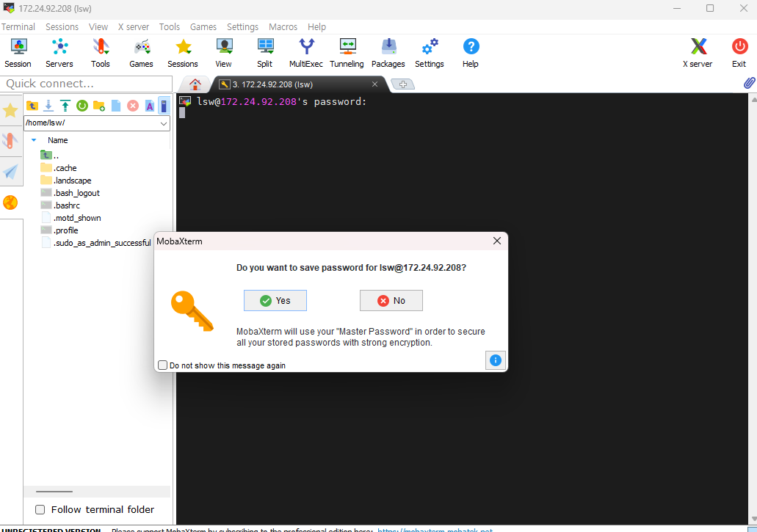Click the SFTP parent folder up icon

click(x=32, y=106)
